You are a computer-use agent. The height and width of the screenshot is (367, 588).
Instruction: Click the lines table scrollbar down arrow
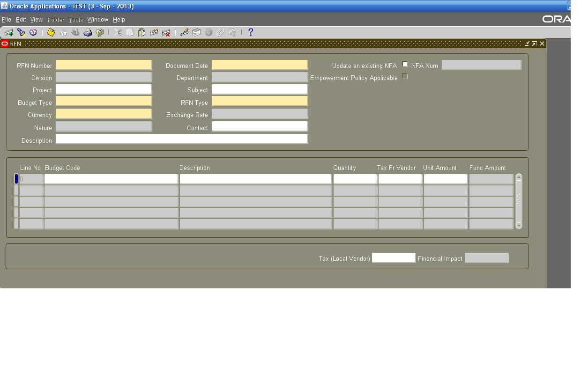click(x=519, y=225)
